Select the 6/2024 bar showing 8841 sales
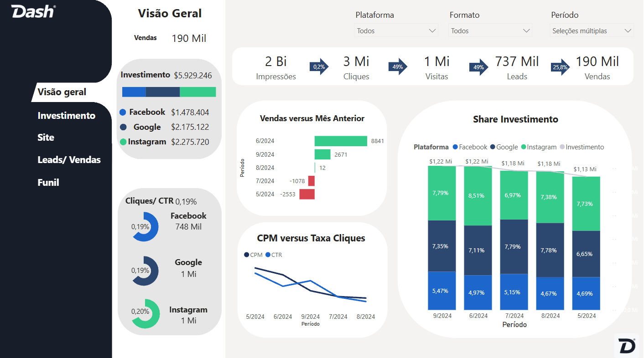The width and height of the screenshot is (644, 358). point(341,141)
